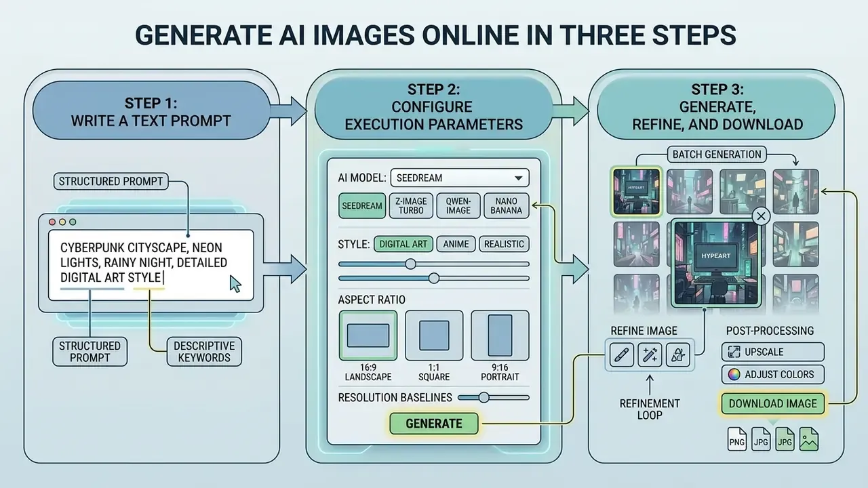Click the lower style slider handle

pos(434,278)
